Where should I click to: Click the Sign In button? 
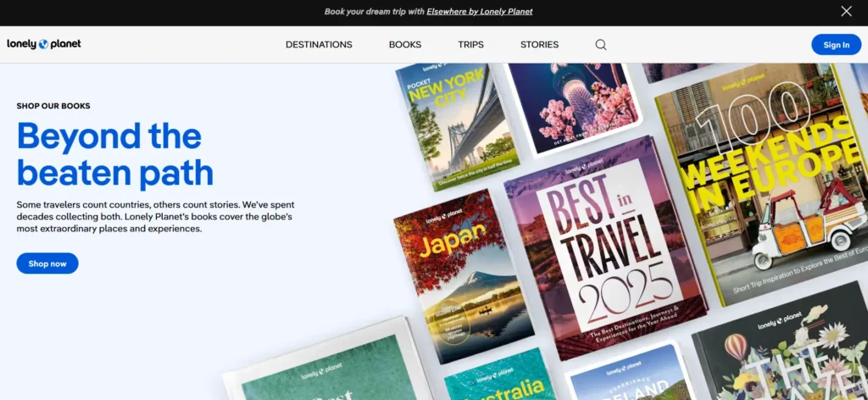(x=836, y=45)
